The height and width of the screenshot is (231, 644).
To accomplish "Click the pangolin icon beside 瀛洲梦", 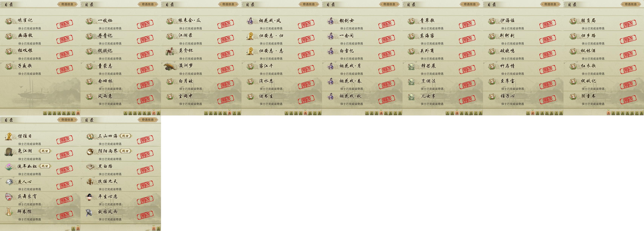I will tap(170, 67).
